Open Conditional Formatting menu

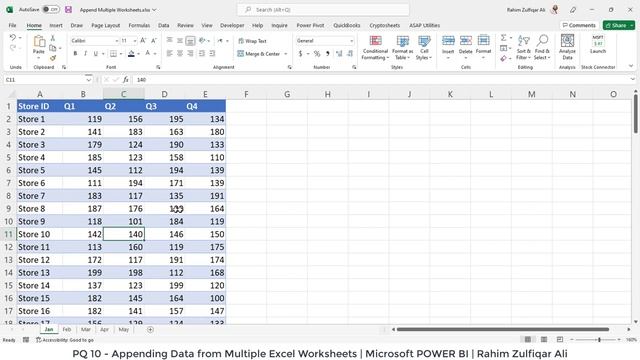point(375,47)
